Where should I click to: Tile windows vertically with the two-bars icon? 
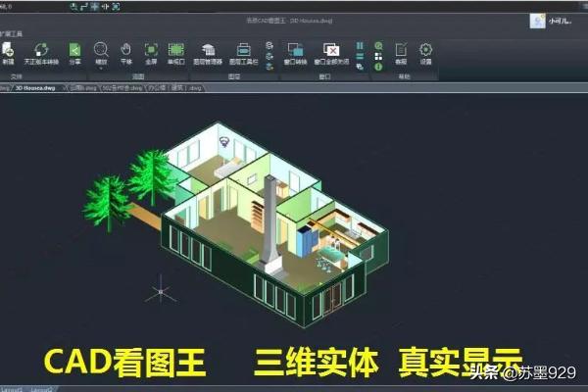click(360, 46)
